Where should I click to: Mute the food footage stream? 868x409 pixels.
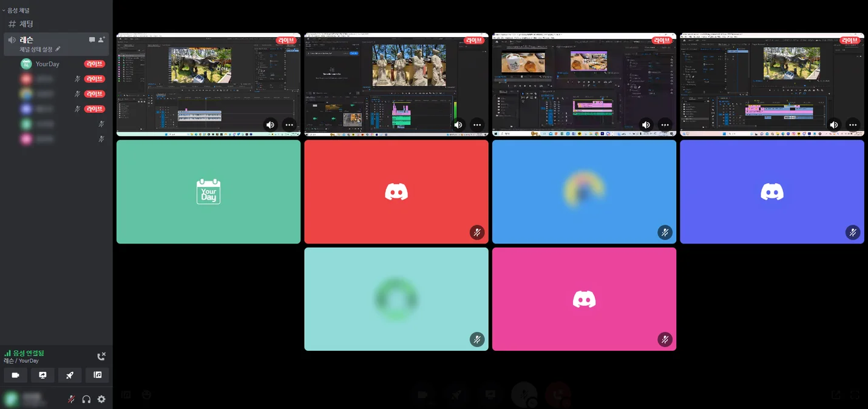click(646, 124)
